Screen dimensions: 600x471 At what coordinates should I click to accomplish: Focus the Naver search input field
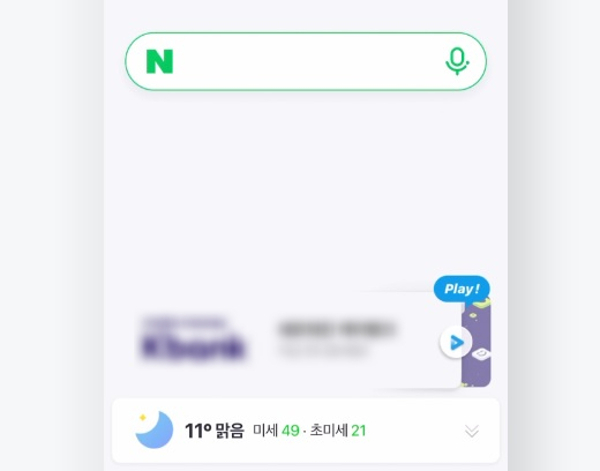click(306, 61)
